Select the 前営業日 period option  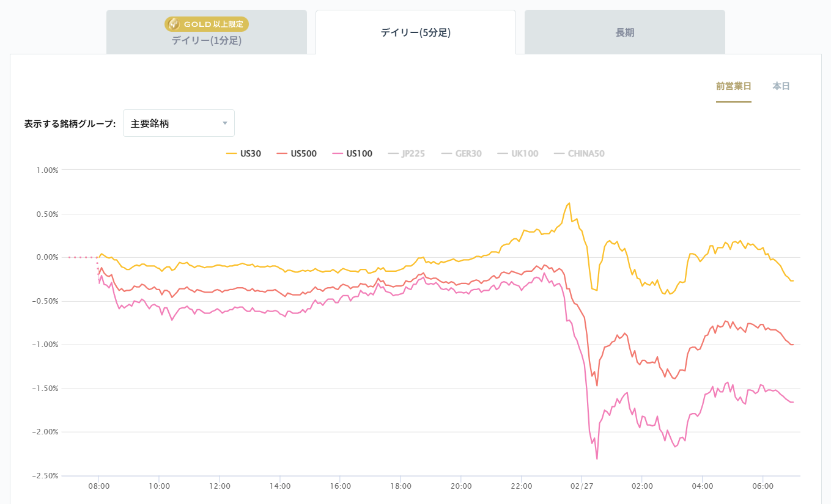pos(734,86)
